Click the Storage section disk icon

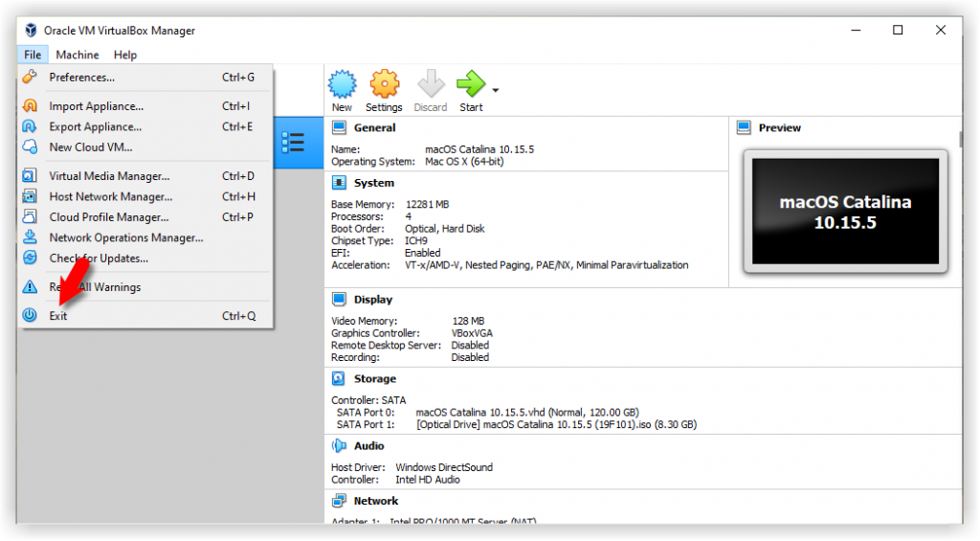click(x=339, y=378)
